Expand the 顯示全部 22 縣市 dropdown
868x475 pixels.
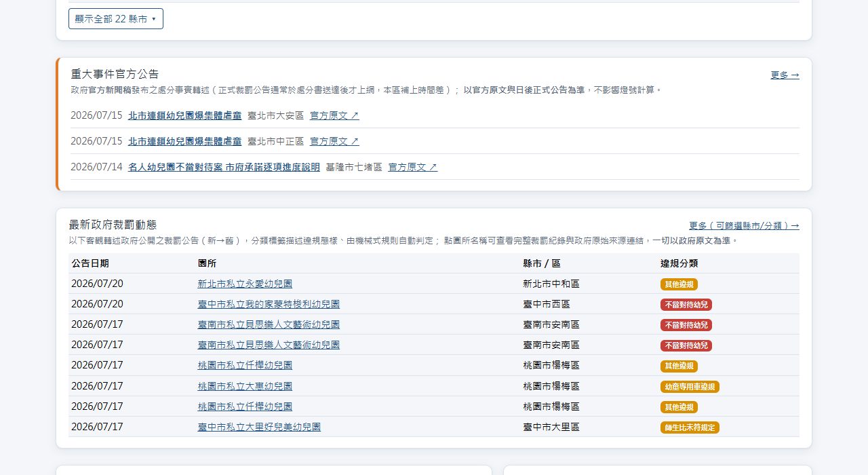point(116,19)
